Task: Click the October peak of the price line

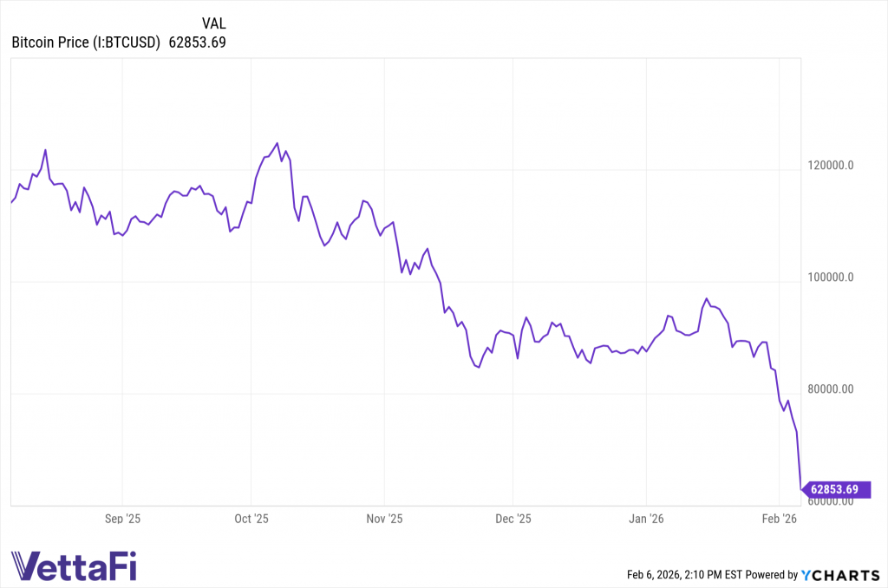Action: 277,143
